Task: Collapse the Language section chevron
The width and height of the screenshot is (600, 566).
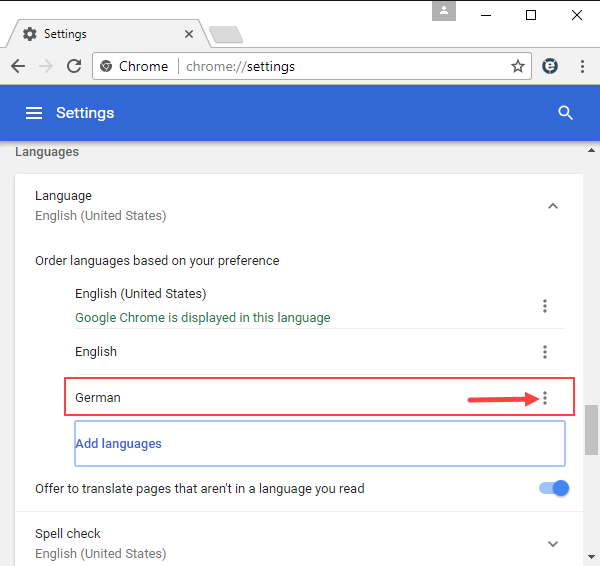Action: pos(553,206)
